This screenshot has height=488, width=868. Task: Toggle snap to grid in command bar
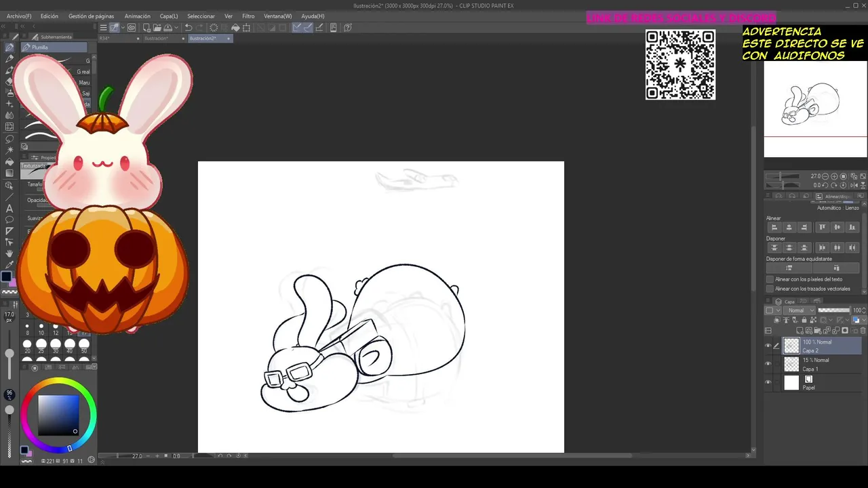(319, 28)
